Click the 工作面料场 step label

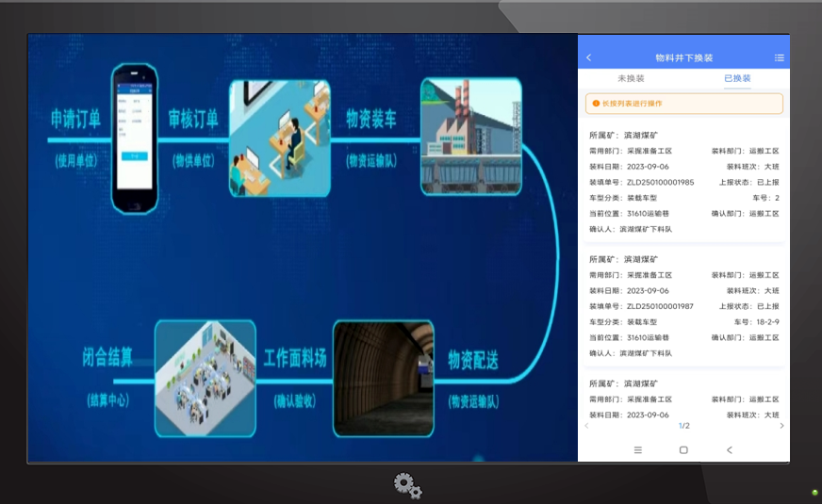(295, 358)
